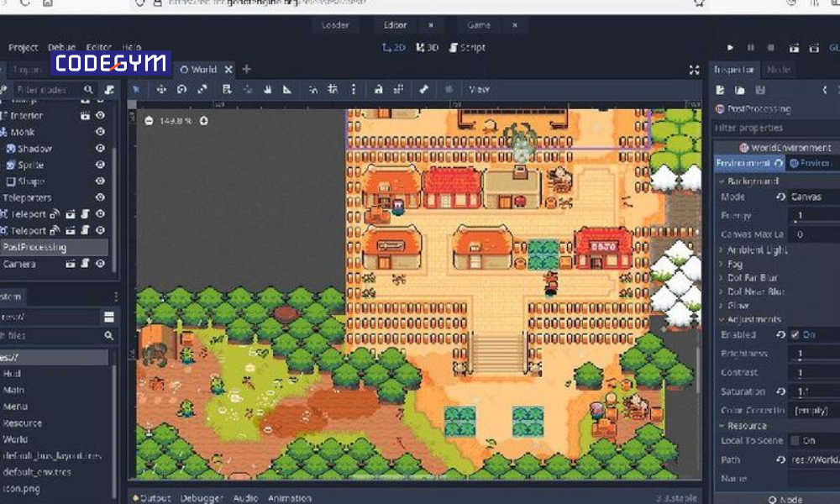Viewport: 840px width, 504px height.
Task: Select the Move tool in the 2D toolbar
Action: (x=161, y=88)
